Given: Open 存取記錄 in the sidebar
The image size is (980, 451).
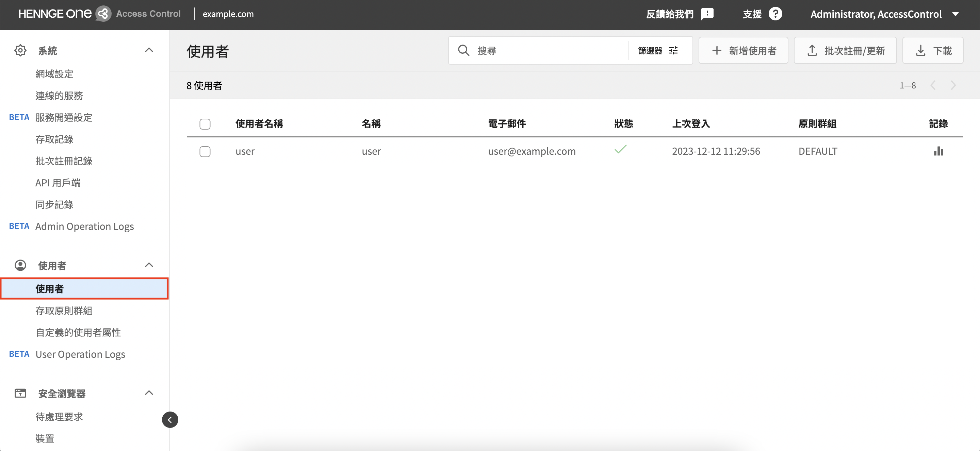Looking at the screenshot, I should tap(54, 139).
